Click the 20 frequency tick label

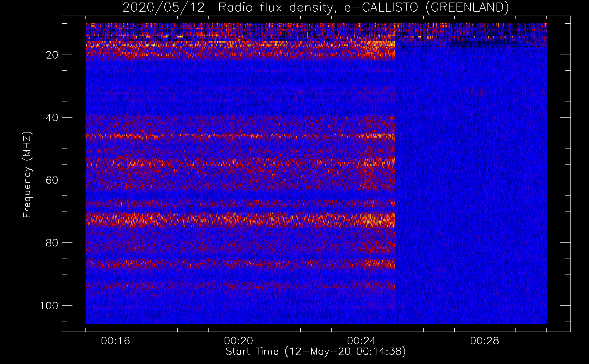click(52, 55)
